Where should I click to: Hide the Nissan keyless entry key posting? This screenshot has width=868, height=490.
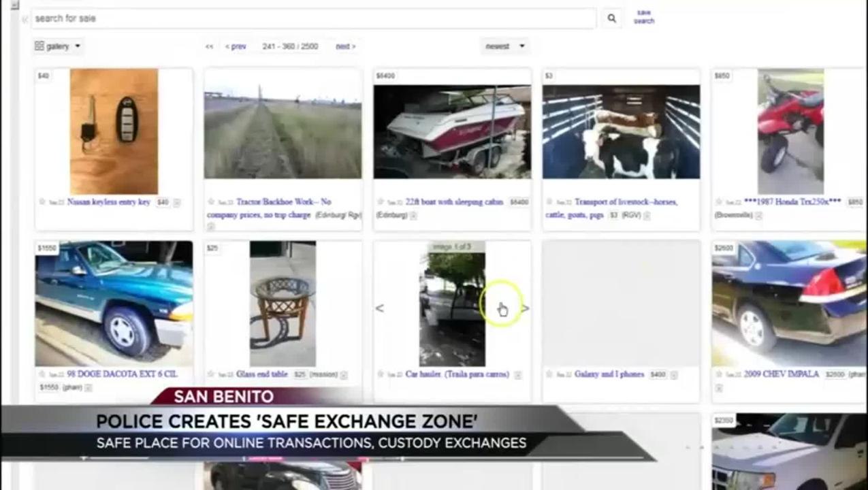(177, 203)
